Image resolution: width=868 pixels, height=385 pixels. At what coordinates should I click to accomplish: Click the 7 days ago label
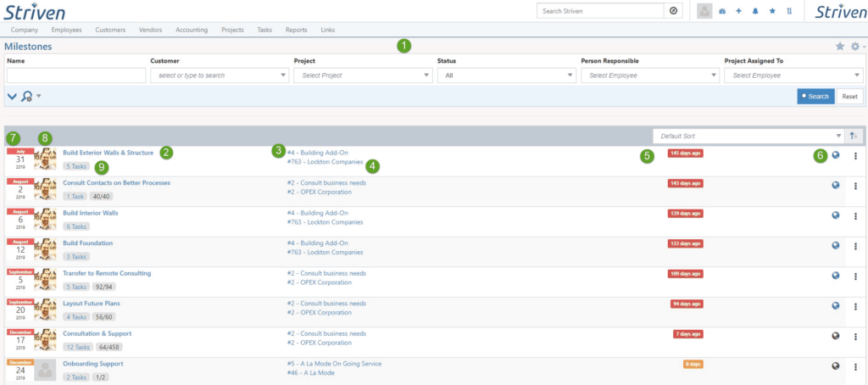(688, 334)
